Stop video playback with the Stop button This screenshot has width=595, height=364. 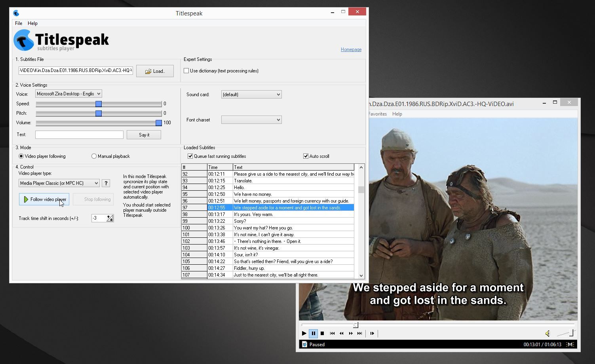322,334
